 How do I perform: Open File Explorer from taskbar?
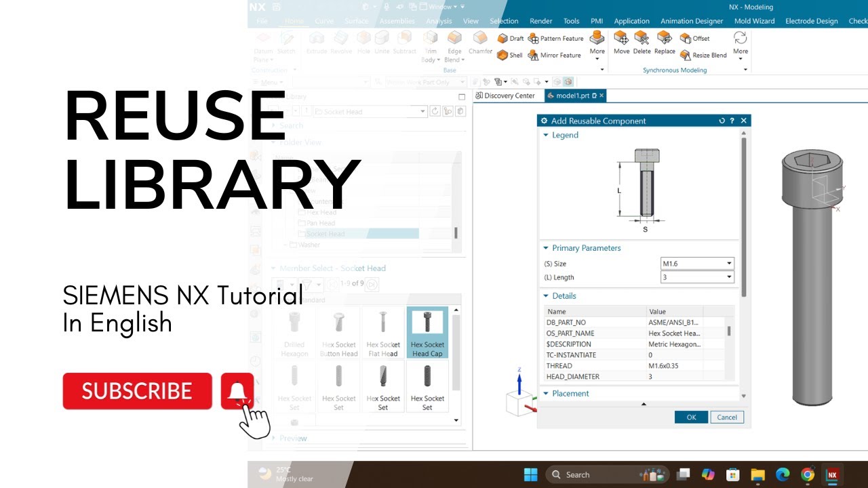[758, 474]
